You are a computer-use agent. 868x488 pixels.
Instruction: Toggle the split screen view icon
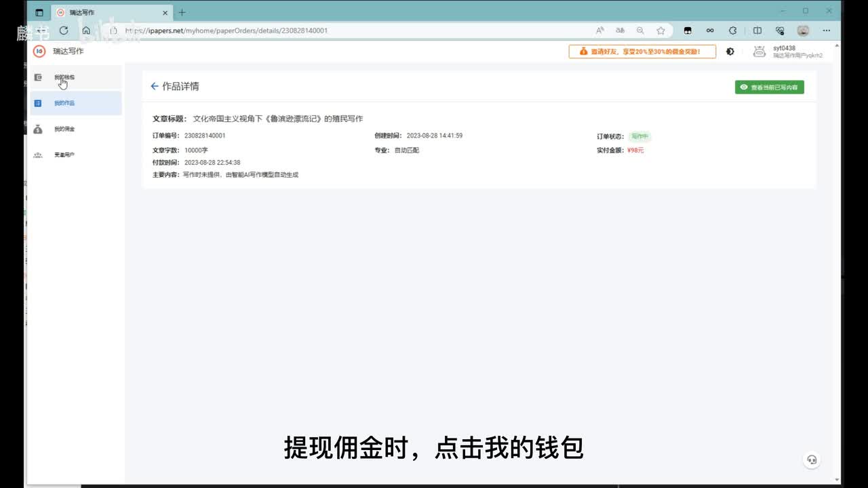tap(757, 30)
